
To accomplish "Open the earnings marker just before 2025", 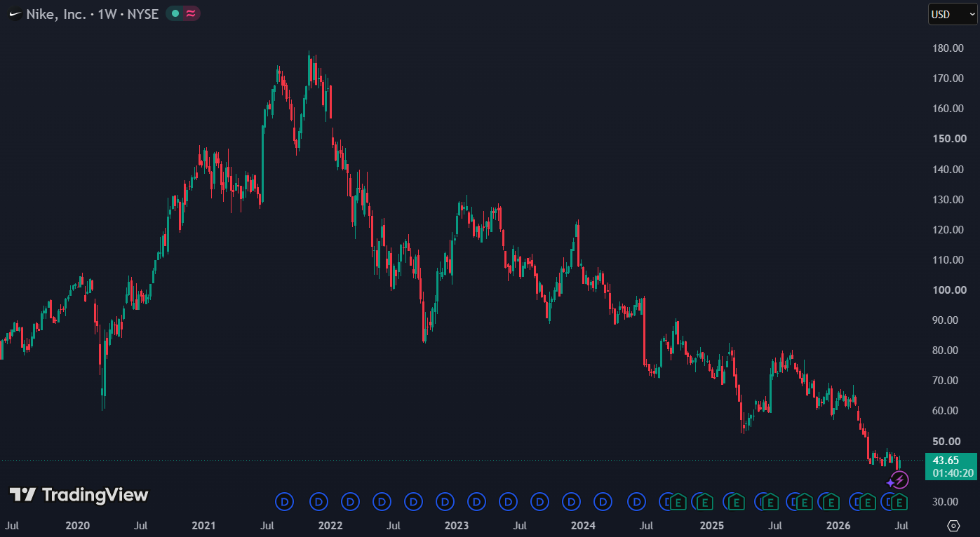I will coord(706,501).
